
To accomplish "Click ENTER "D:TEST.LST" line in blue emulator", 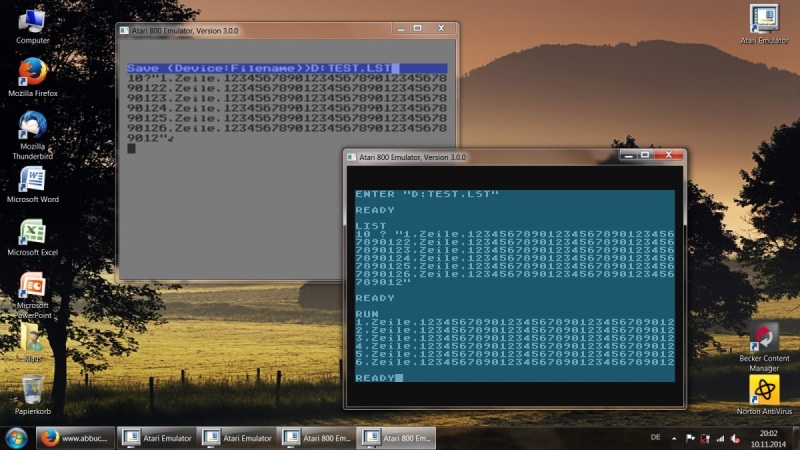I will coord(427,194).
